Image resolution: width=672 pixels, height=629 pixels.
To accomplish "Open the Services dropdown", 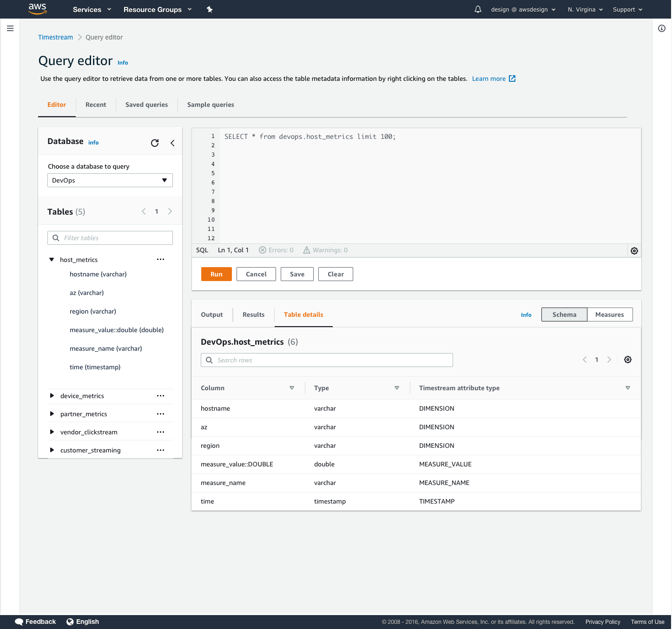I will [92, 9].
